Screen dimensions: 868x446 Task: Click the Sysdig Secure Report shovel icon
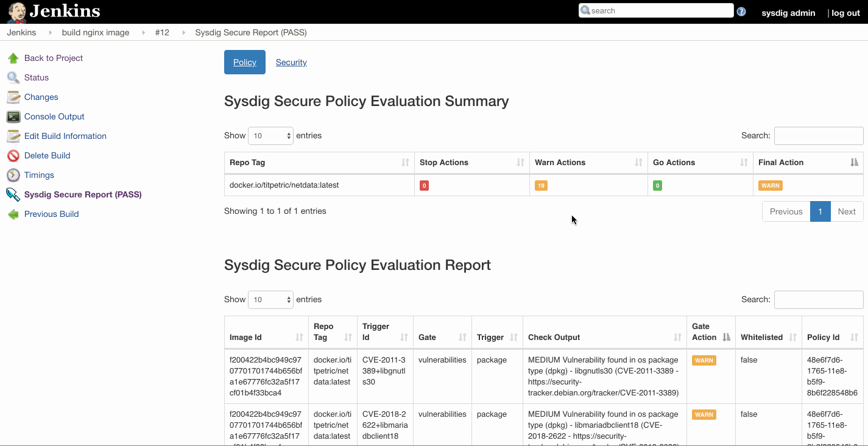(13, 194)
